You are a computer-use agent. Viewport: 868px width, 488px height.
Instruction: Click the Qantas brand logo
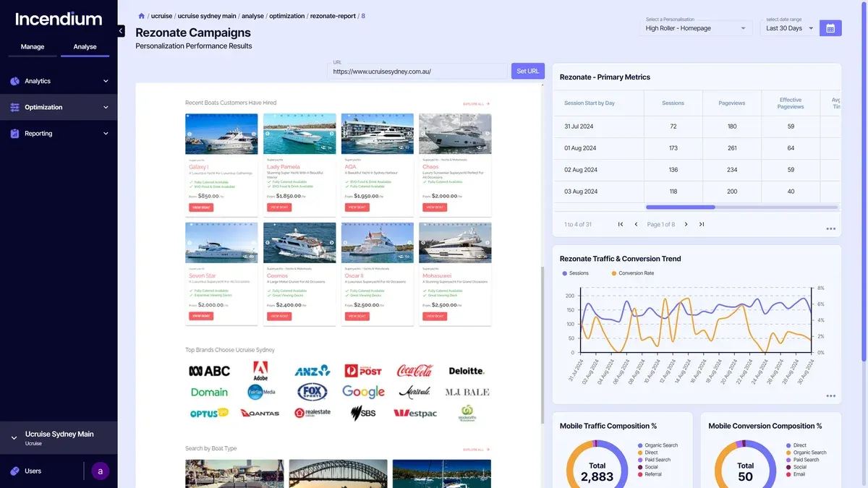click(260, 413)
